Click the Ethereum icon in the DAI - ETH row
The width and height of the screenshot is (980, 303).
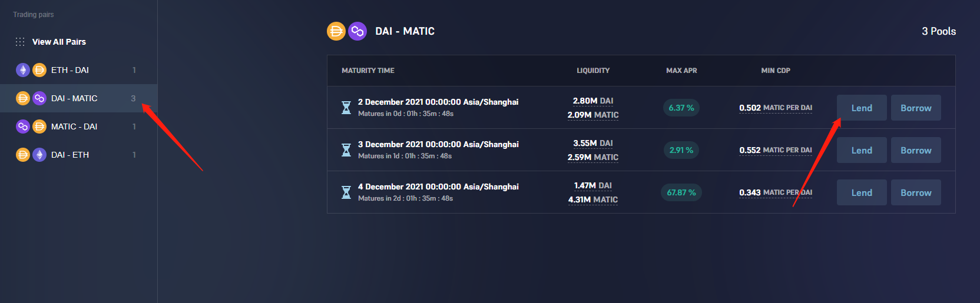[x=39, y=155]
